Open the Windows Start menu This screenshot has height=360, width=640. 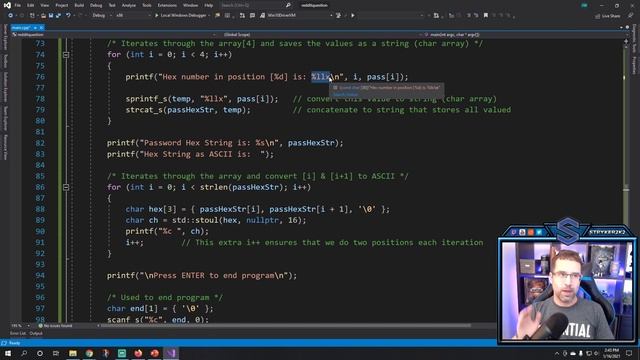pyautogui.click(x=8, y=353)
